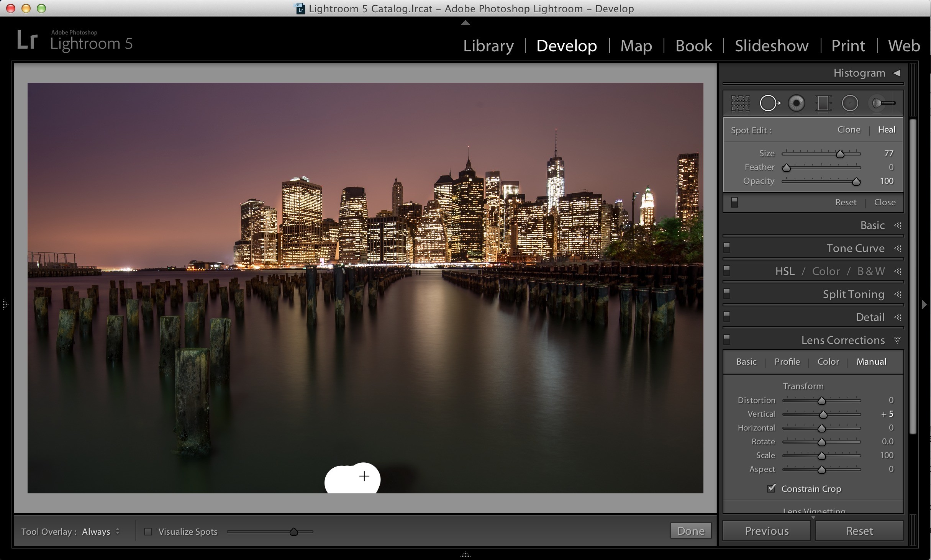Toggle the HSL panel switch
Viewport: 931px width, 560px height.
[x=727, y=271]
